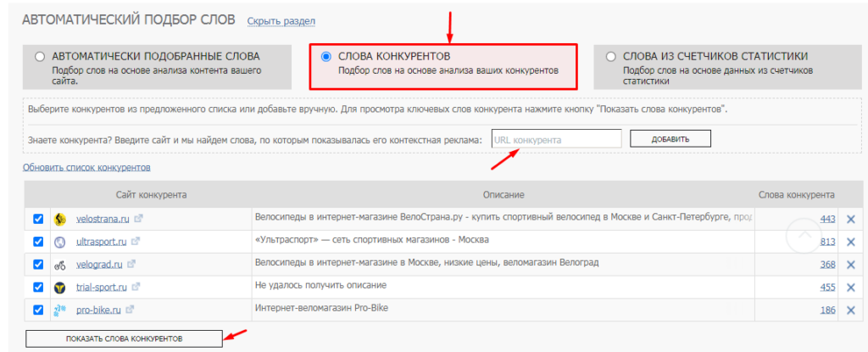Remove ultrasport.ru with the X icon

click(x=851, y=242)
